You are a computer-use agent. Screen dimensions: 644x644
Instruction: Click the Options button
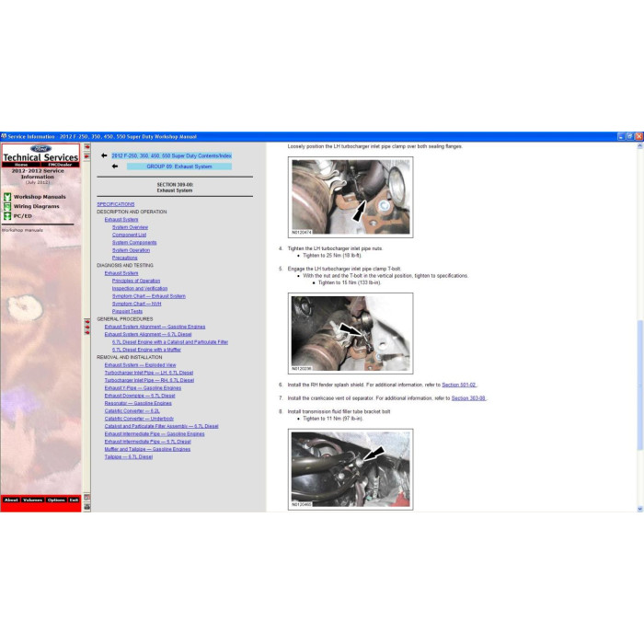click(56, 500)
